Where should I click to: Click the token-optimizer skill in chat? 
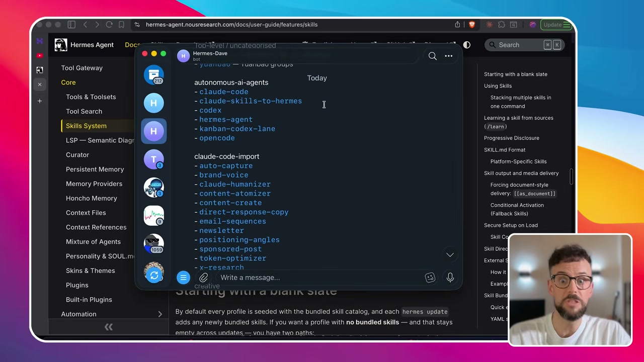tap(233, 258)
